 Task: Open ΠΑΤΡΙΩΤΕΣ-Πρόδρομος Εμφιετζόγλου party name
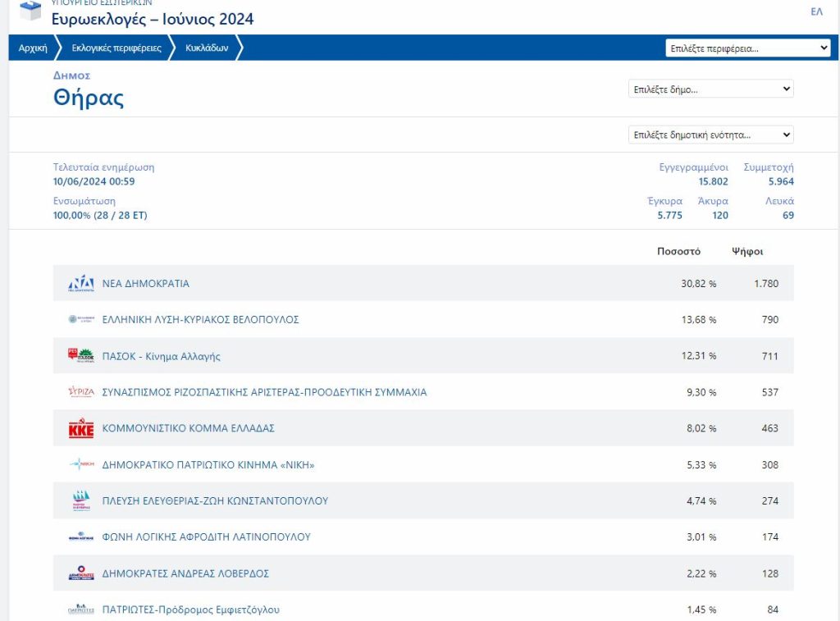coord(190,610)
